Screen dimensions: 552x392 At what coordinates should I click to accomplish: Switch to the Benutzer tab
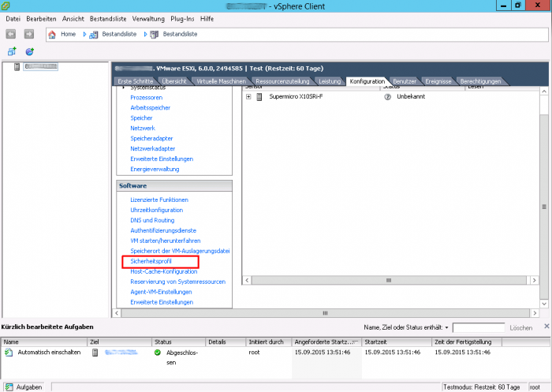coord(405,81)
